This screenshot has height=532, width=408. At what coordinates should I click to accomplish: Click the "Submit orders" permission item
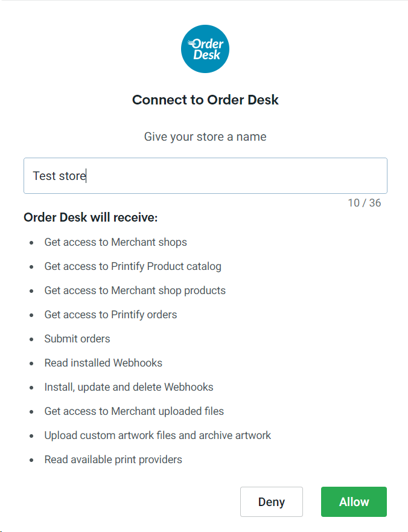[77, 339]
